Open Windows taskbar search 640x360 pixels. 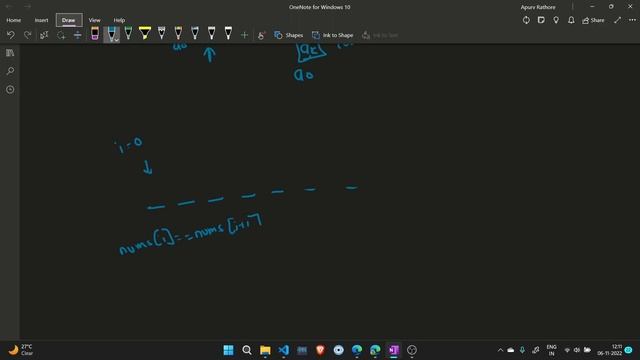tap(247, 350)
